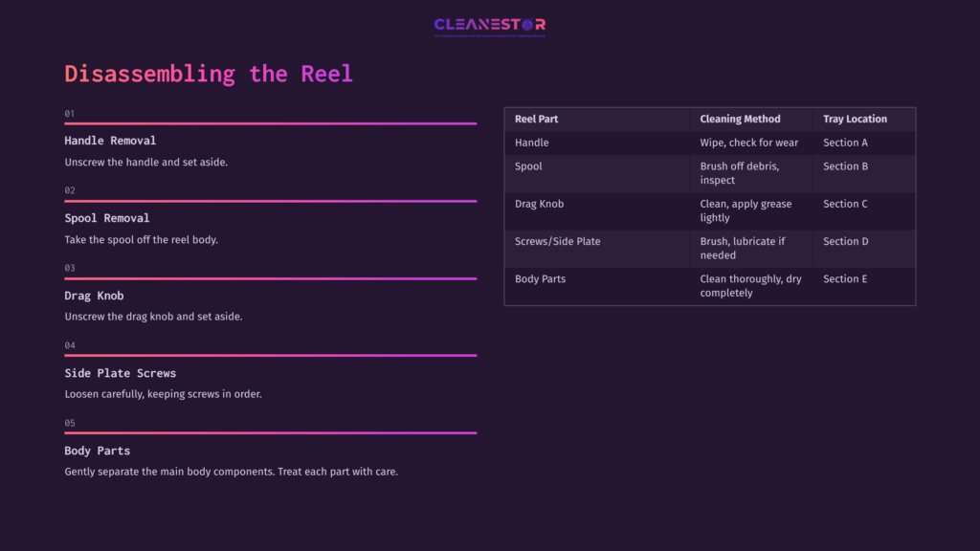Select the 'Handle' cell in the table
This screenshot has height=551, width=980.
coord(532,143)
